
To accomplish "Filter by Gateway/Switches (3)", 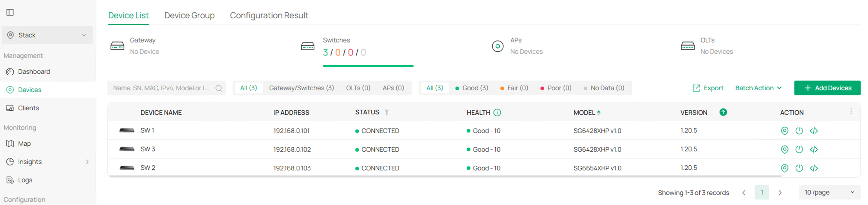I will tap(301, 88).
